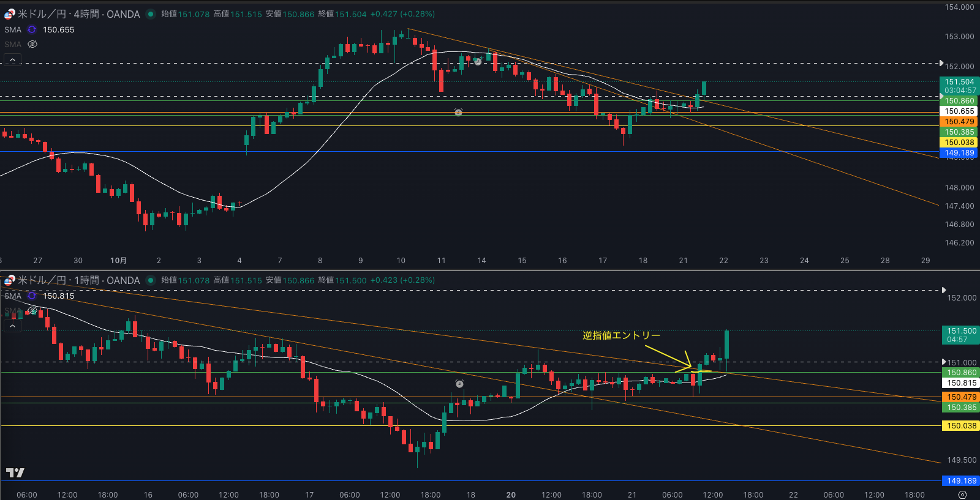Select the 1時間 chart symbol title
Image resolution: width=980 pixels, height=500 pixels.
coord(78,280)
